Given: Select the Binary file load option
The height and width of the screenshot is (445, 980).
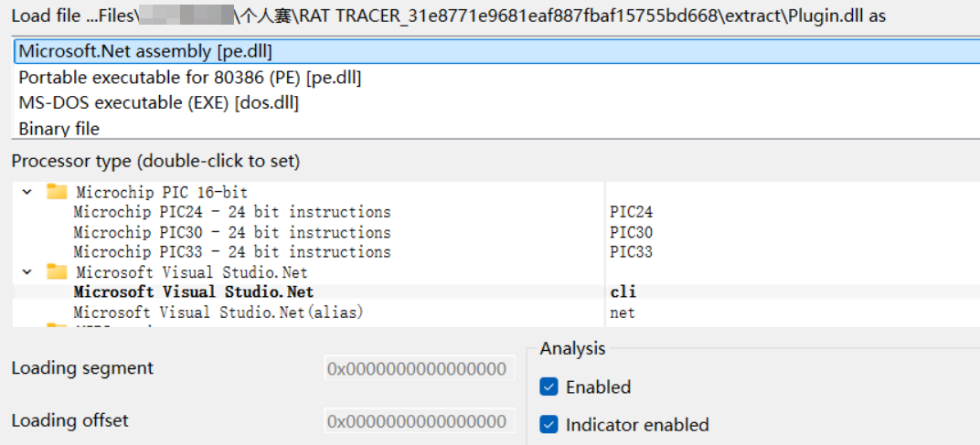Looking at the screenshot, I should [x=59, y=129].
